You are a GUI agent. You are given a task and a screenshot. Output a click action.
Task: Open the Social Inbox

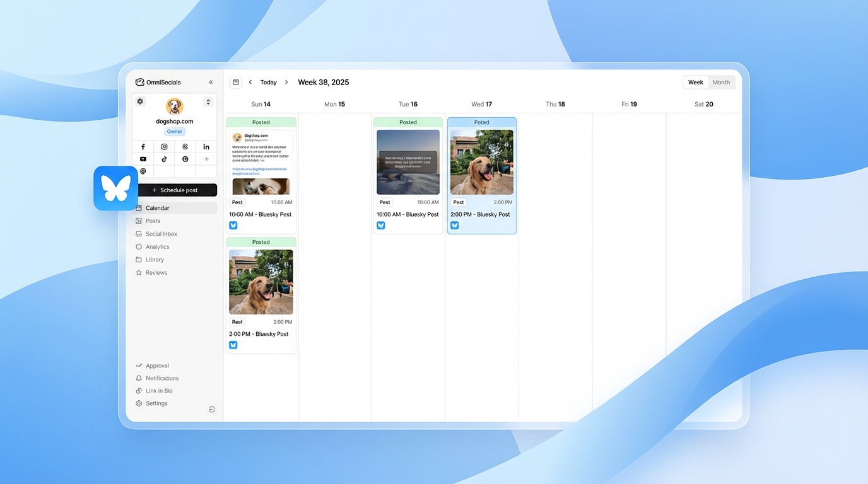160,234
